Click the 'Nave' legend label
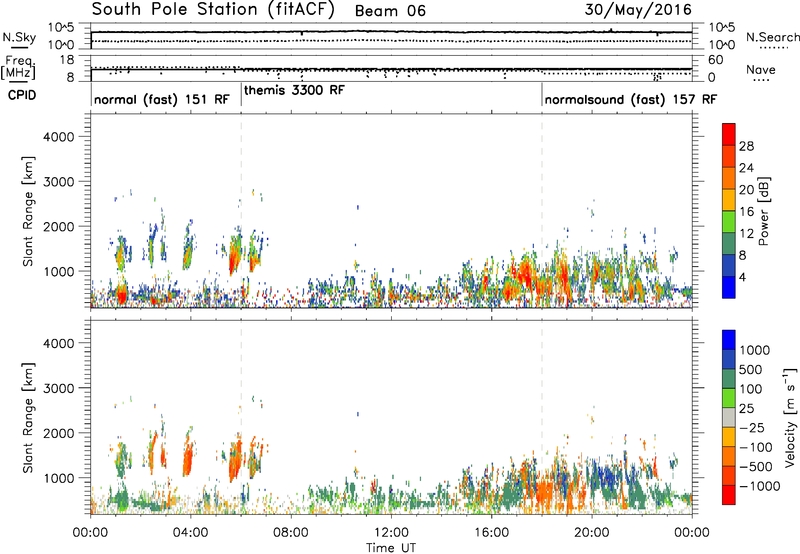 click(760, 70)
